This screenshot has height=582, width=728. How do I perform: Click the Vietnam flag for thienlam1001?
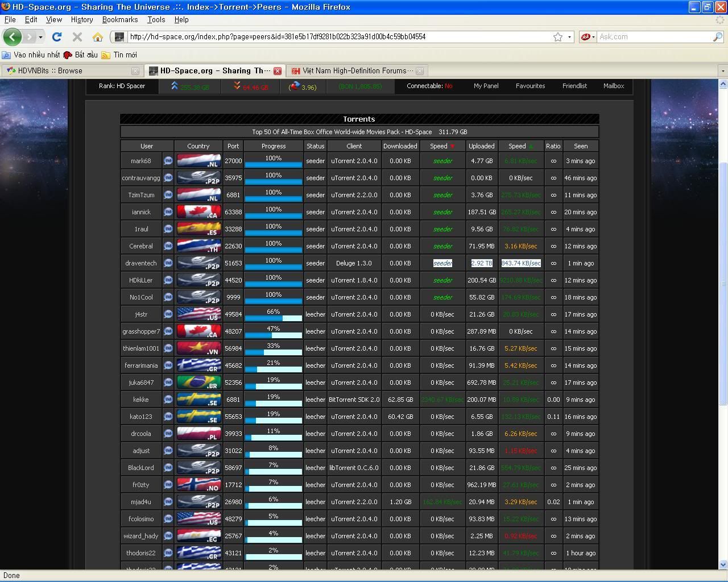198,348
